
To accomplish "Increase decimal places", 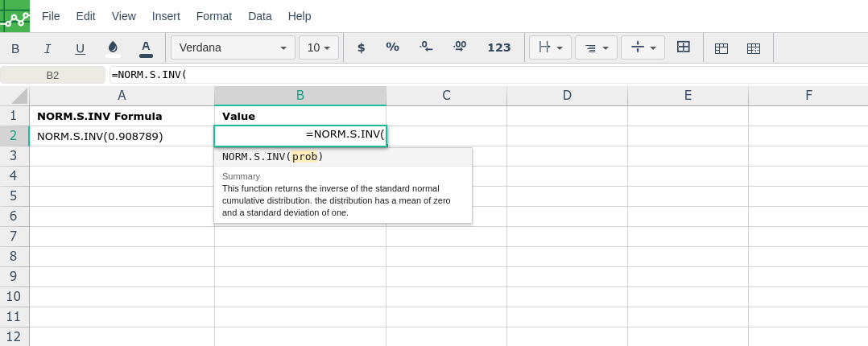I will 460,47.
